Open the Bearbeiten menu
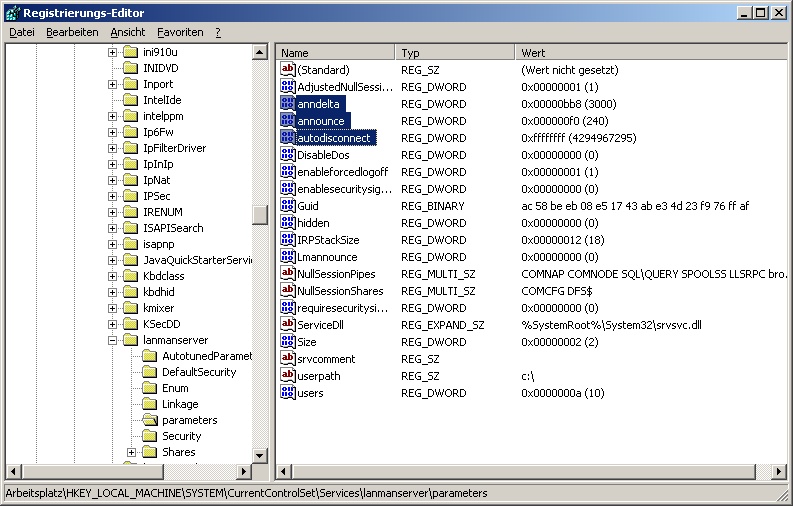 (72, 32)
